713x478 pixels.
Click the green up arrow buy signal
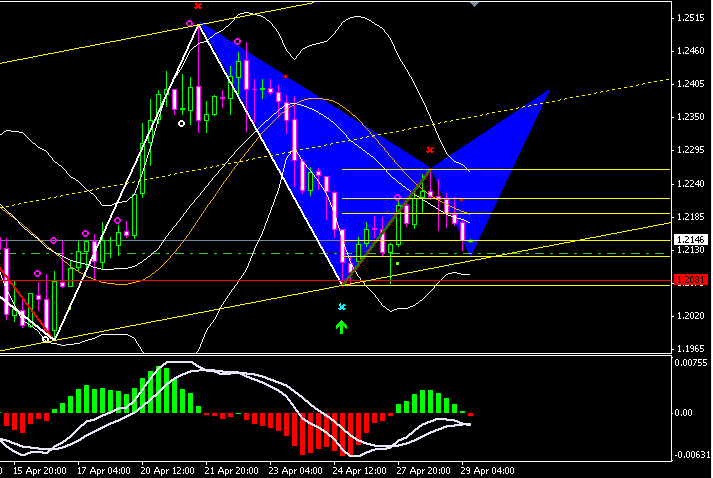[x=341, y=327]
